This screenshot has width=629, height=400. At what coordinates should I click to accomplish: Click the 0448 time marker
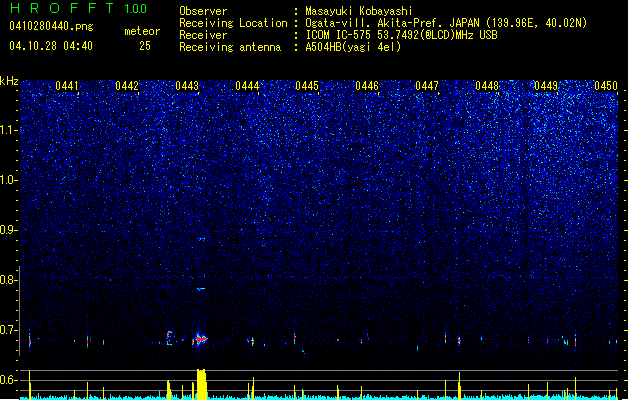coord(487,86)
